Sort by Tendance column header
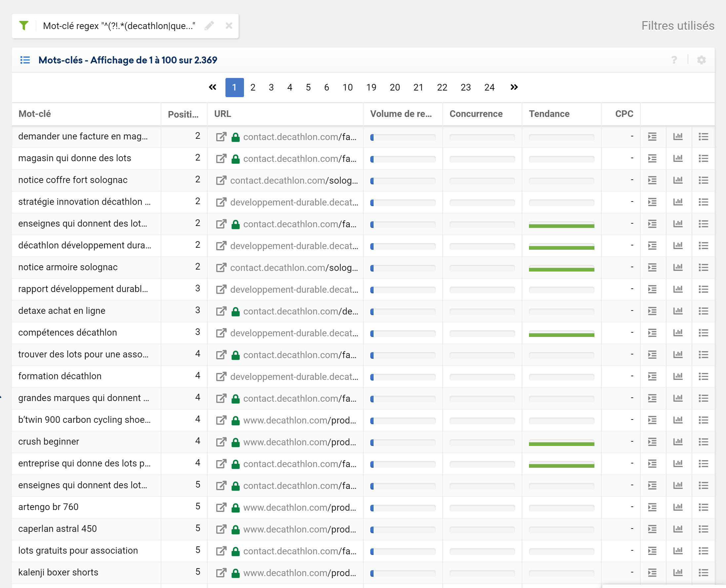This screenshot has height=588, width=726. tap(549, 114)
